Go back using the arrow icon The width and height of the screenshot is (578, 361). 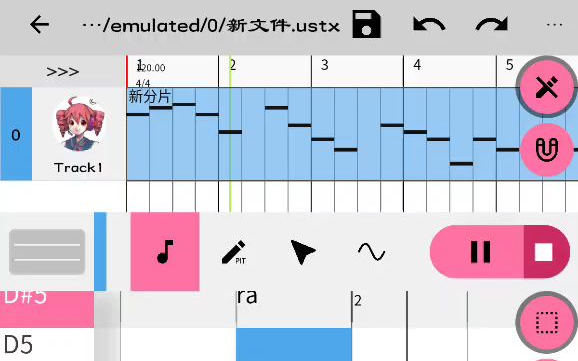39,25
